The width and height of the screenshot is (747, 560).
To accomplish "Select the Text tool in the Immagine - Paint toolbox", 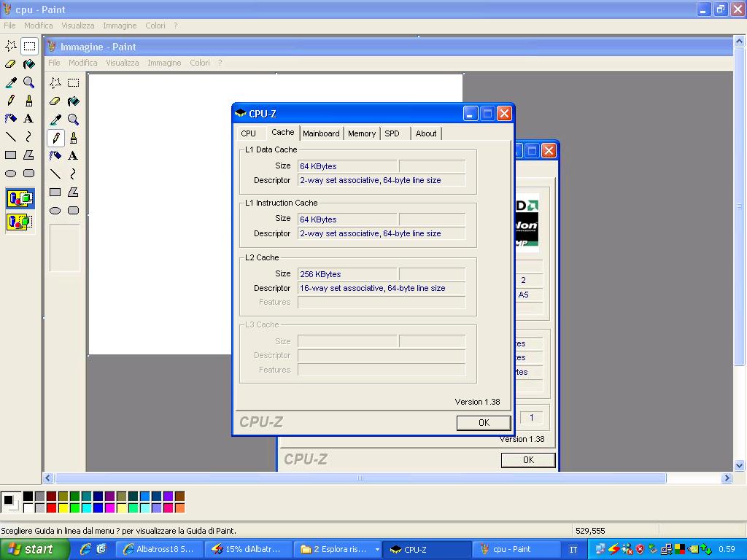I will pyautogui.click(x=74, y=156).
